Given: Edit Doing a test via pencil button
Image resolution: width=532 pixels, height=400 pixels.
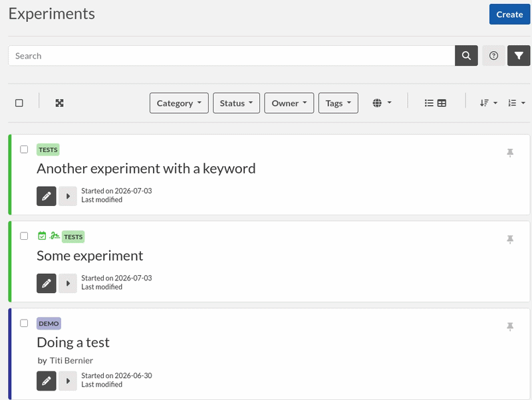Looking at the screenshot, I should click(x=47, y=381).
